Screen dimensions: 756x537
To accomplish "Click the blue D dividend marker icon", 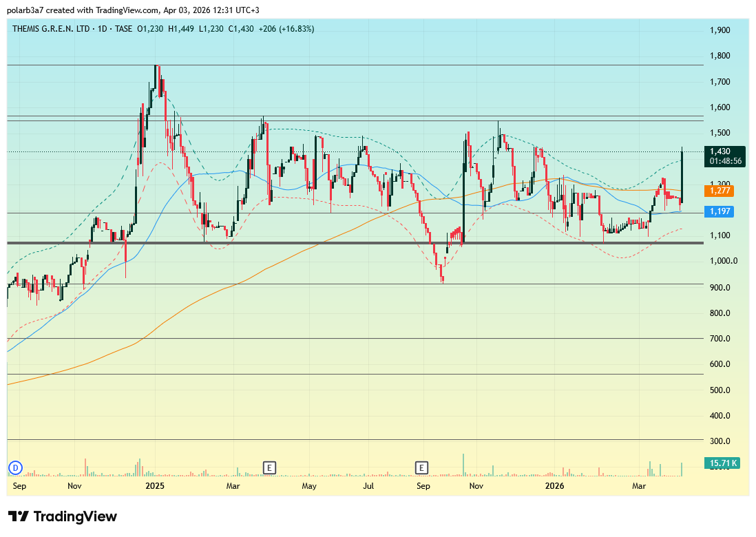I will [14, 468].
